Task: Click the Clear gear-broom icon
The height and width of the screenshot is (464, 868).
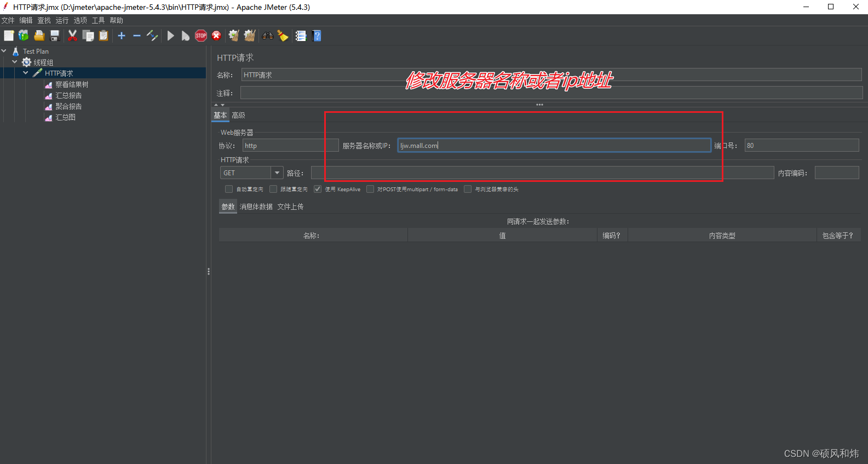Action: pos(234,36)
